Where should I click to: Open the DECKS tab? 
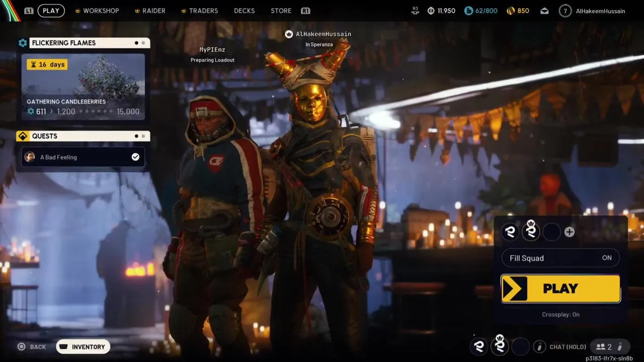coord(244,11)
